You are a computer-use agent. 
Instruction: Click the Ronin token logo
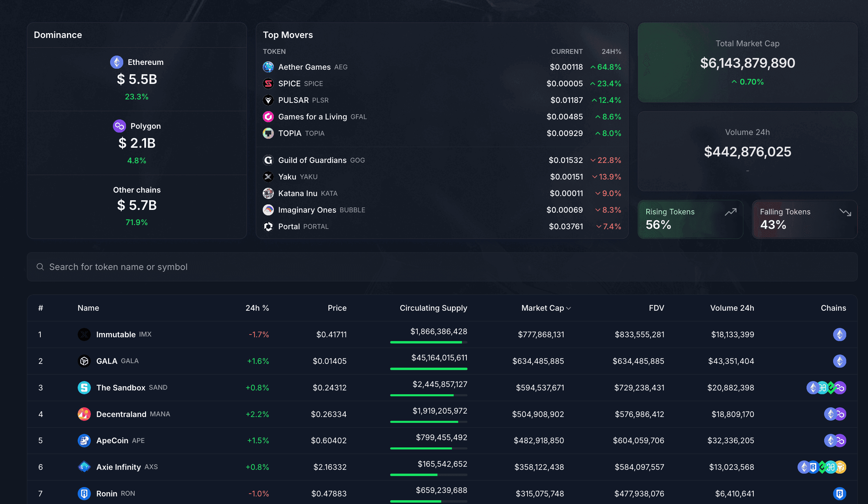tap(84, 494)
